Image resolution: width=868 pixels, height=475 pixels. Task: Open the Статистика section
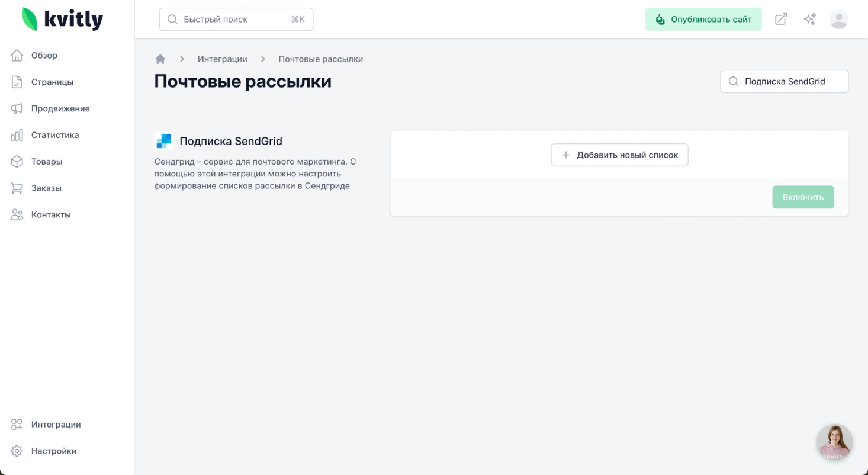(x=55, y=135)
